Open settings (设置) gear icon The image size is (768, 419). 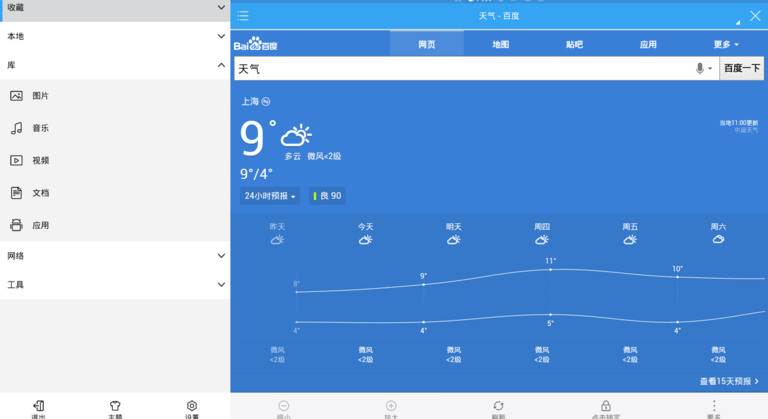pos(192,406)
